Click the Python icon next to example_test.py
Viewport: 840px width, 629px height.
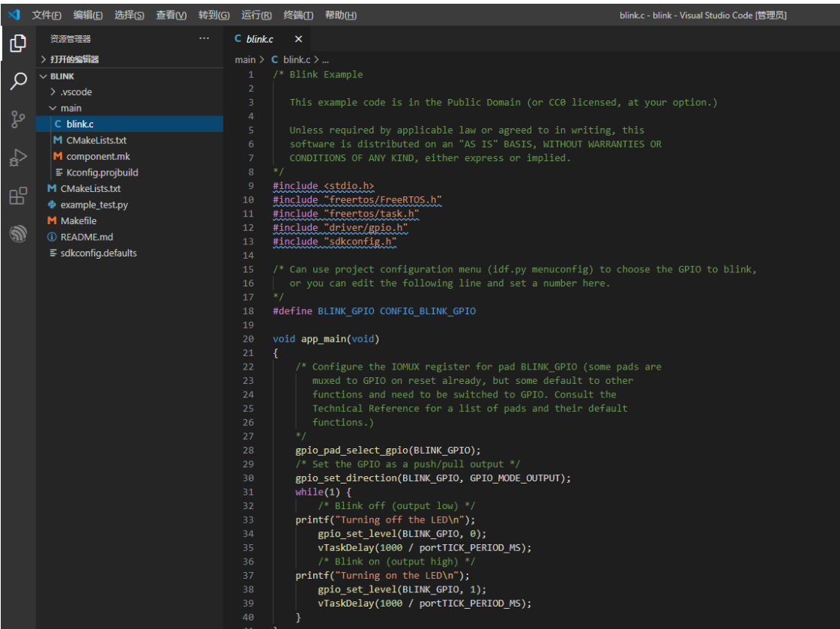pos(52,205)
